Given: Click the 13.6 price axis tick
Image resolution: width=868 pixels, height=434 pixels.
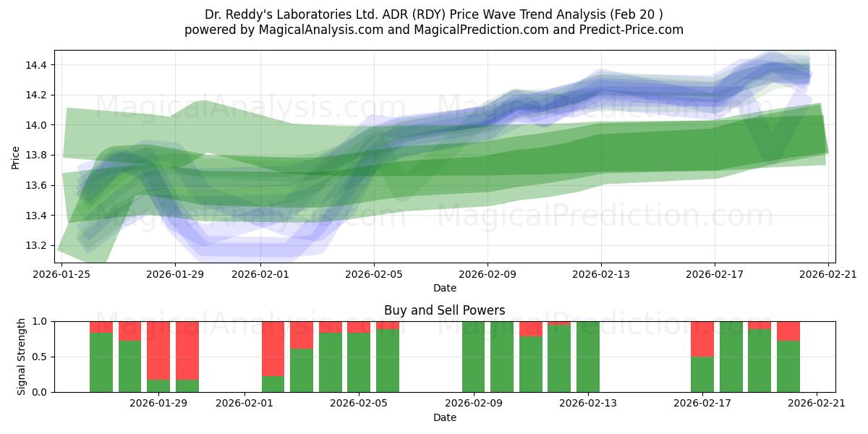Looking at the screenshot, I should pos(37,186).
